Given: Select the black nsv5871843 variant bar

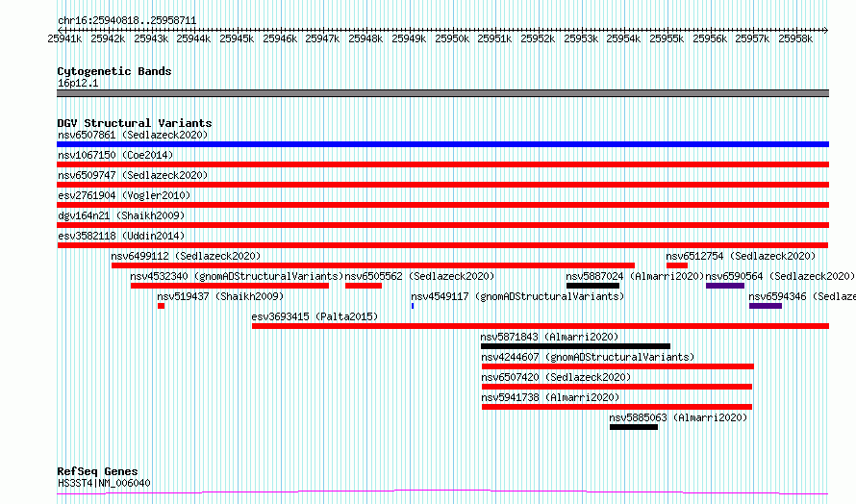Looking at the screenshot, I should [575, 346].
